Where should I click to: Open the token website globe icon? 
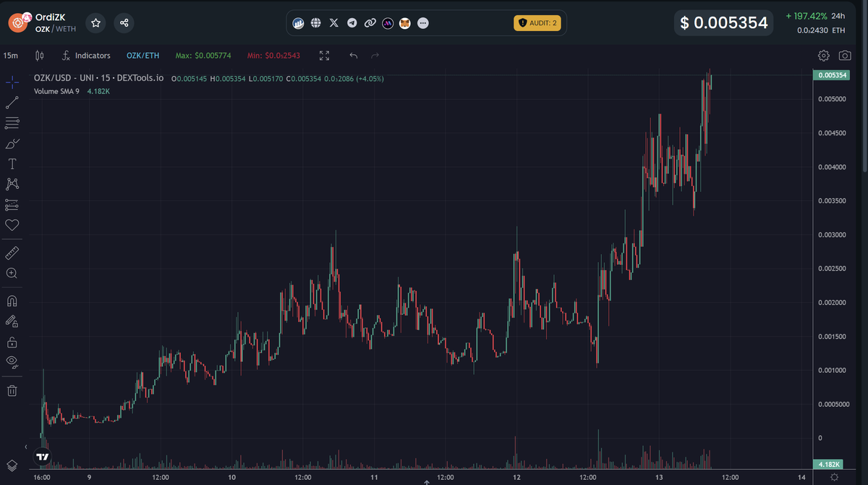316,23
